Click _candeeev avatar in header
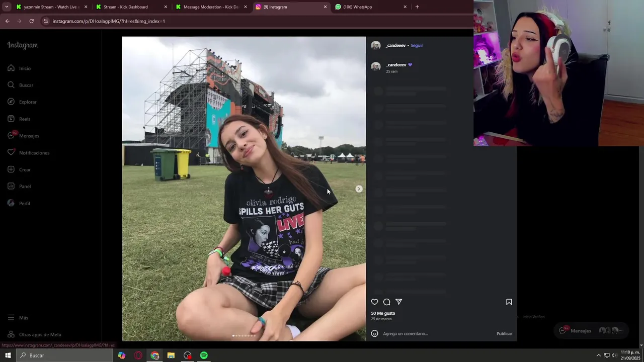 point(375,46)
